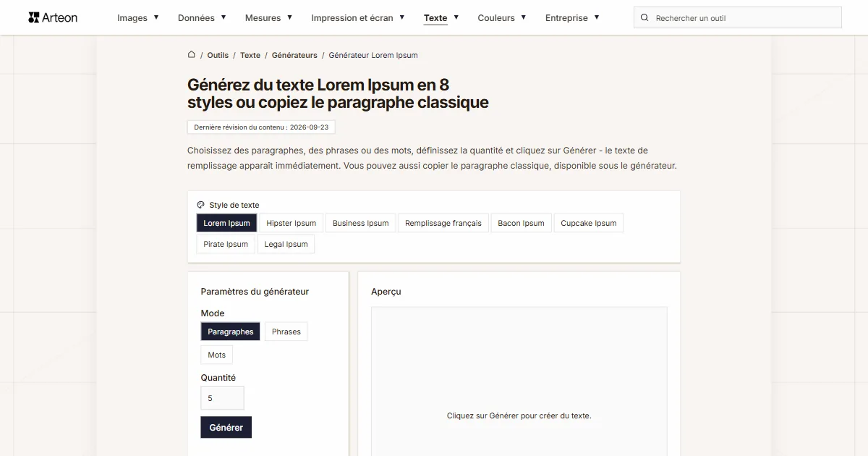This screenshot has width=868, height=456.
Task: Select the Bacon Ipsum text style
Action: [x=522, y=223]
